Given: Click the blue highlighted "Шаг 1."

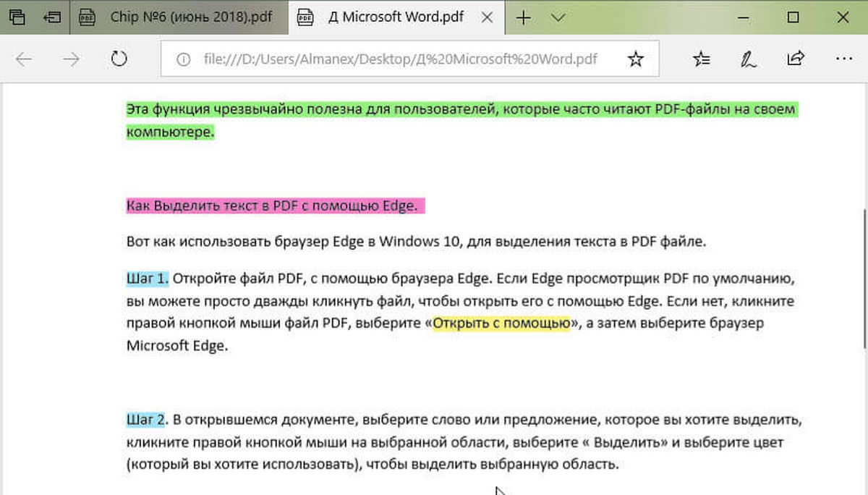Looking at the screenshot, I should point(147,277).
